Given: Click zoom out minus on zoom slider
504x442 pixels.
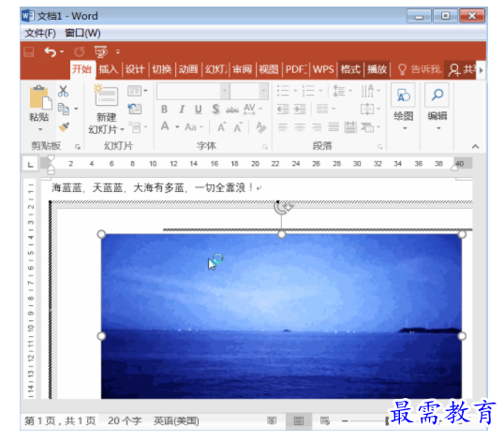Looking at the screenshot, I should (x=345, y=420).
